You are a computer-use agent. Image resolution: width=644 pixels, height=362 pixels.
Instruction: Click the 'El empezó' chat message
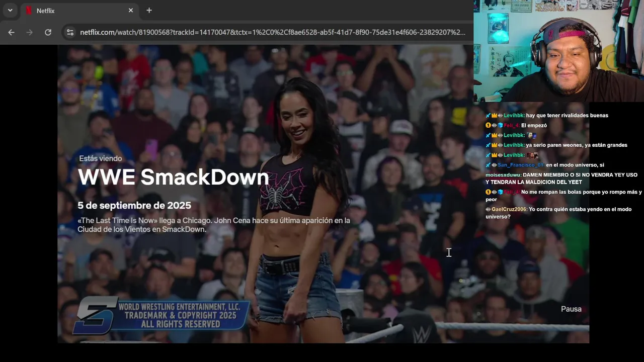[516, 125]
